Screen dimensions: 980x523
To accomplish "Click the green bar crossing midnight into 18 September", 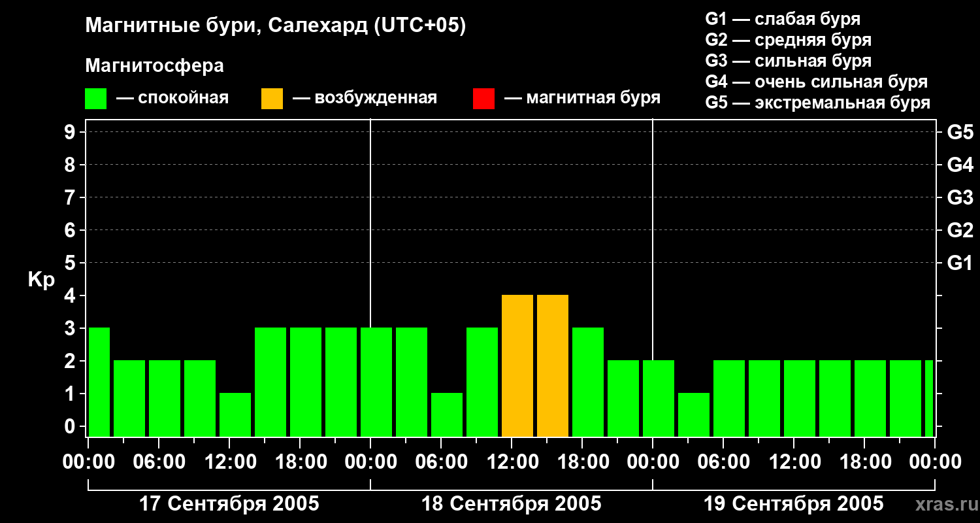I will [376, 382].
